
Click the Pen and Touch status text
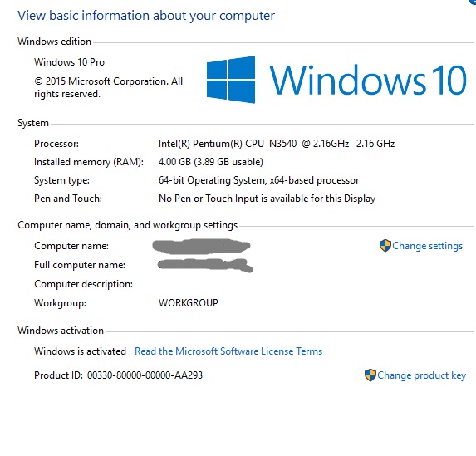coord(267,199)
